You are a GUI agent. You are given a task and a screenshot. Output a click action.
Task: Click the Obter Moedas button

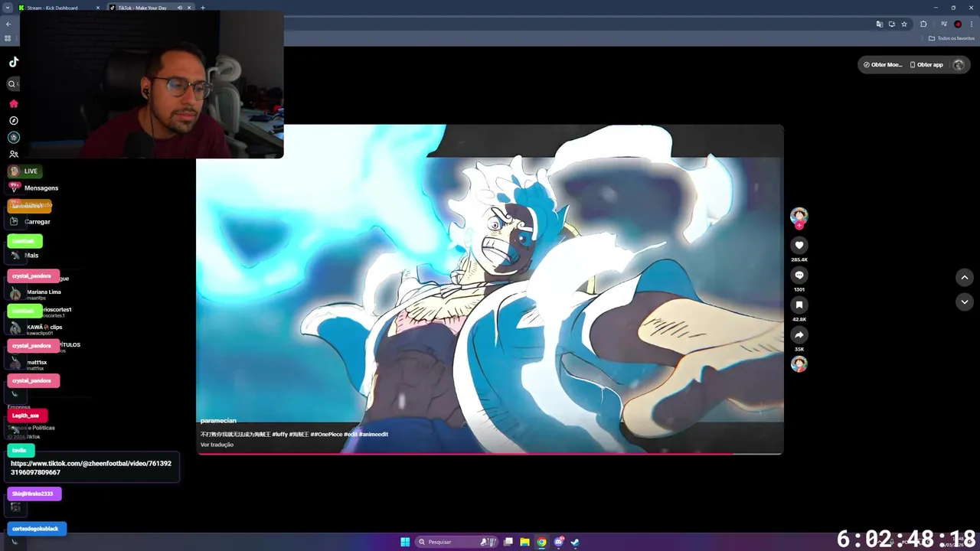click(x=883, y=64)
